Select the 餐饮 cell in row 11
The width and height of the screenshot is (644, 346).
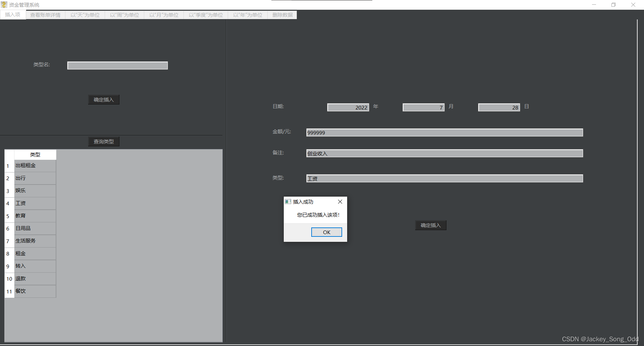point(35,291)
